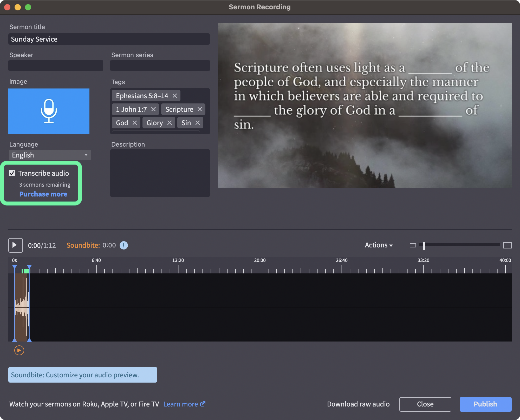Click the soundbite info exclamation icon
The image size is (520, 420).
(x=124, y=245)
